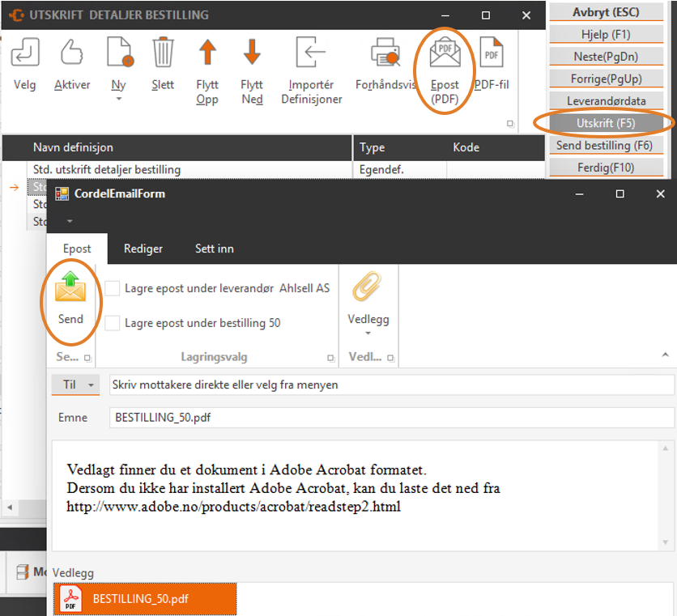Image resolution: width=677 pixels, height=616 pixels.
Task: Enable Lagre epost under leverandør checkbox
Action: point(113,289)
